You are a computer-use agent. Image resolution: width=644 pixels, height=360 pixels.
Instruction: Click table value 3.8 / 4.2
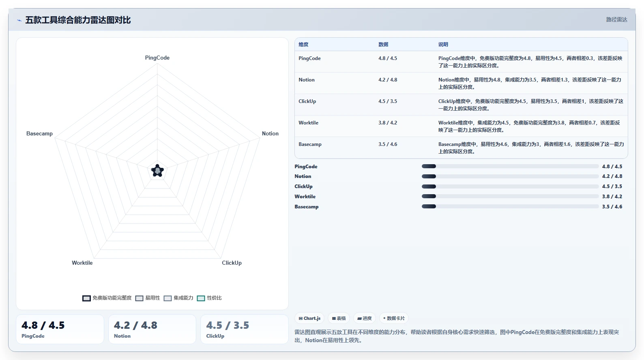click(388, 123)
